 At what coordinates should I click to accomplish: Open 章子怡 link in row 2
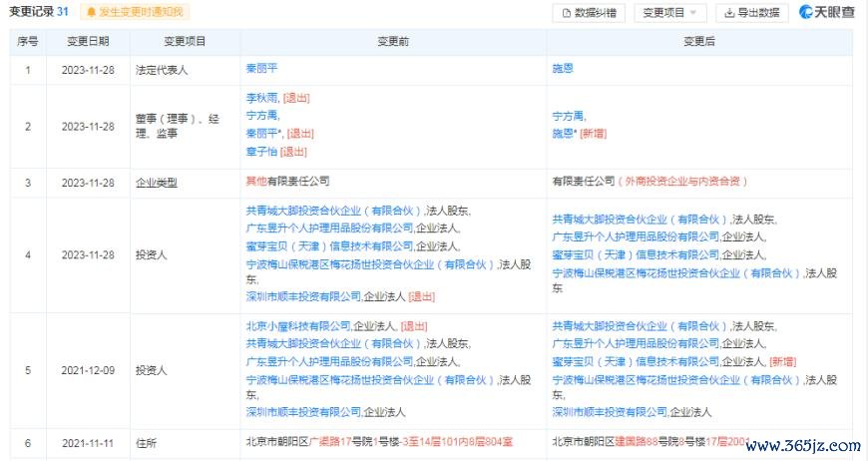click(x=261, y=152)
